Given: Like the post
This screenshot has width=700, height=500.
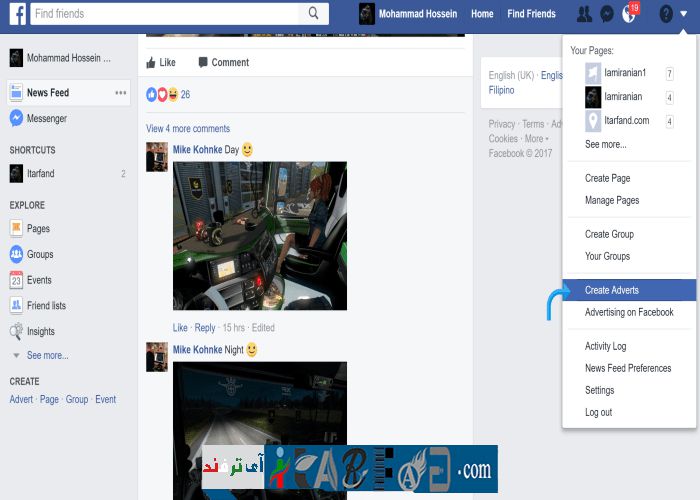Looking at the screenshot, I should tap(161, 62).
